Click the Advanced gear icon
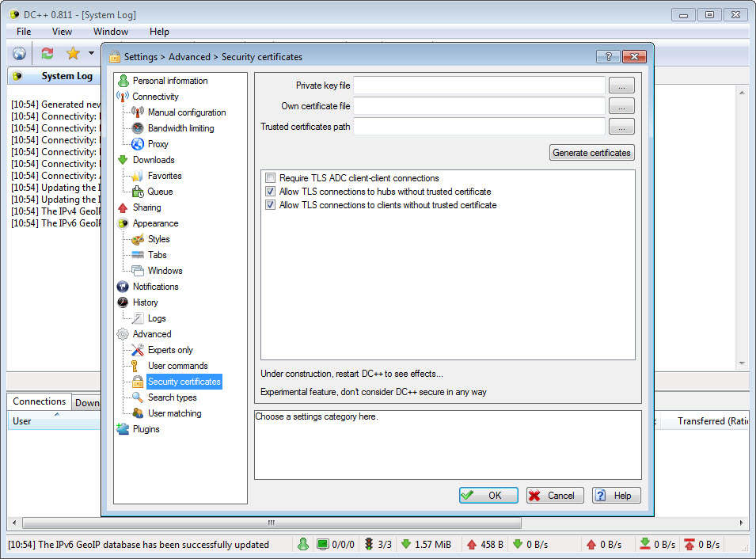Screen dimensions: 756x559 tap(123, 334)
